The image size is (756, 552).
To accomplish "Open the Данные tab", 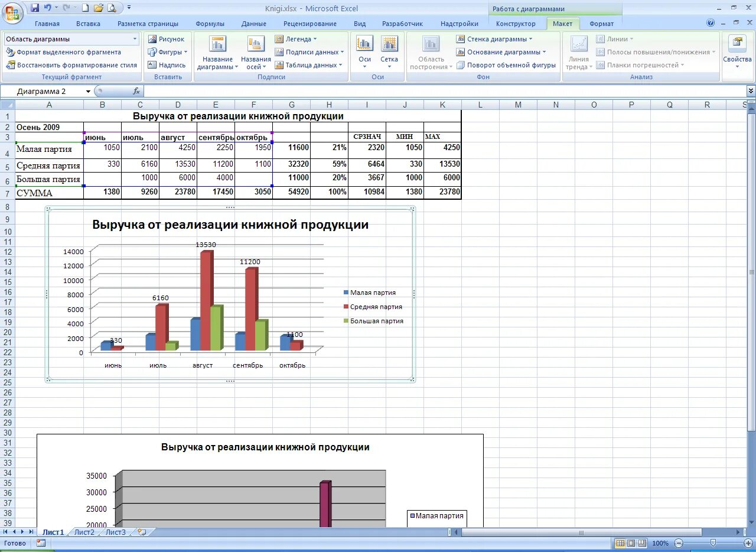I will 254,24.
